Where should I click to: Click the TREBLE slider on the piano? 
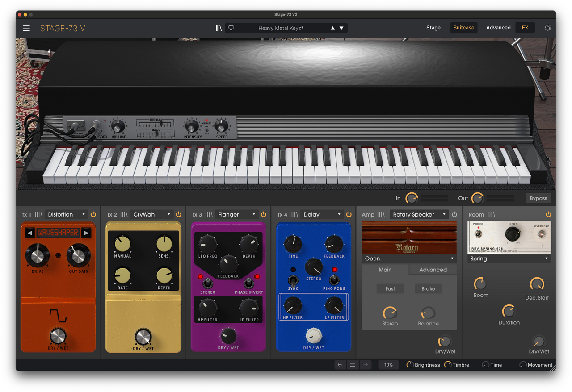tap(155, 123)
